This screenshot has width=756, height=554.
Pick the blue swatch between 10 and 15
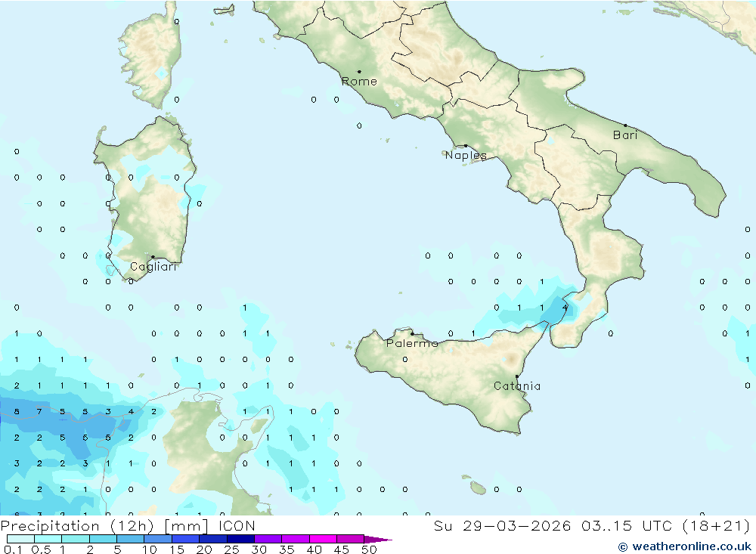coord(158,539)
